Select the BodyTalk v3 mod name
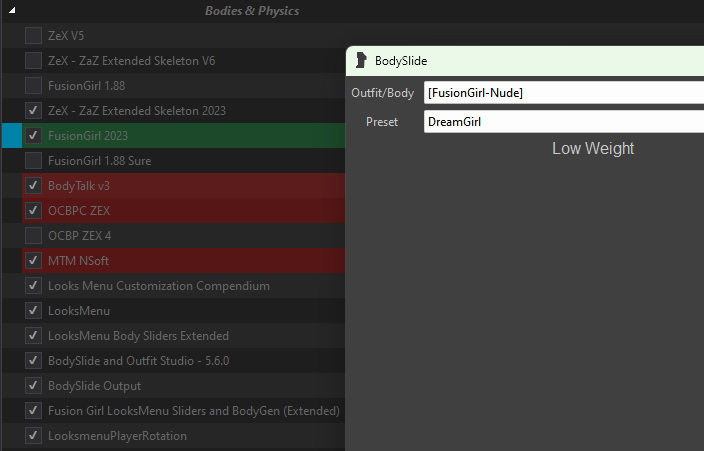The height and width of the screenshot is (451, 704). [79, 186]
